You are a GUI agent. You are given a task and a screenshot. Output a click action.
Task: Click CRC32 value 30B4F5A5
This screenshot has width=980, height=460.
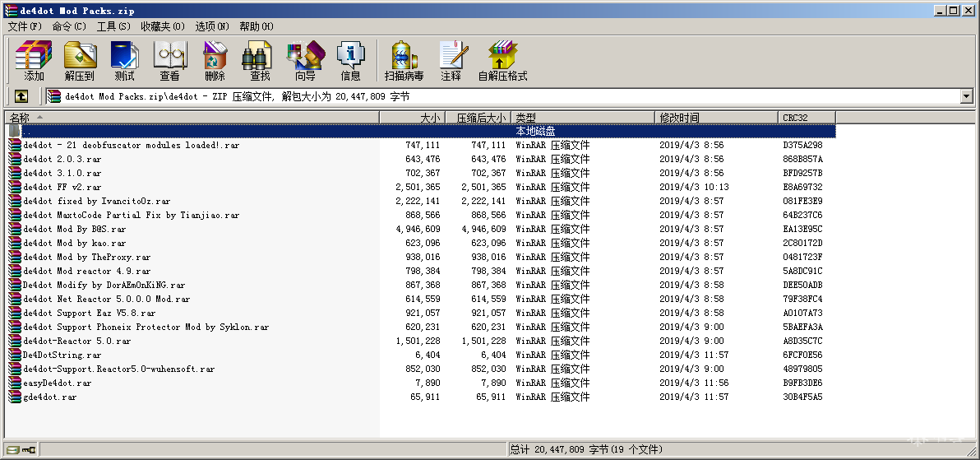coord(802,397)
